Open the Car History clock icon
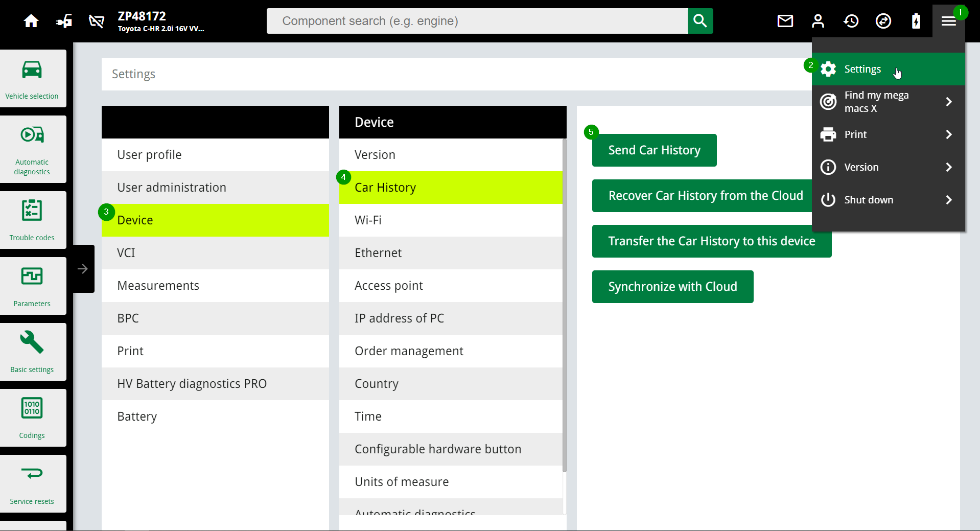The width and height of the screenshot is (980, 531). [851, 21]
